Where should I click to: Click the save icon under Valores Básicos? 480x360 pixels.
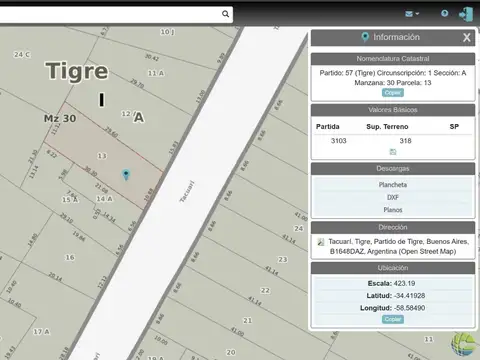click(x=393, y=152)
